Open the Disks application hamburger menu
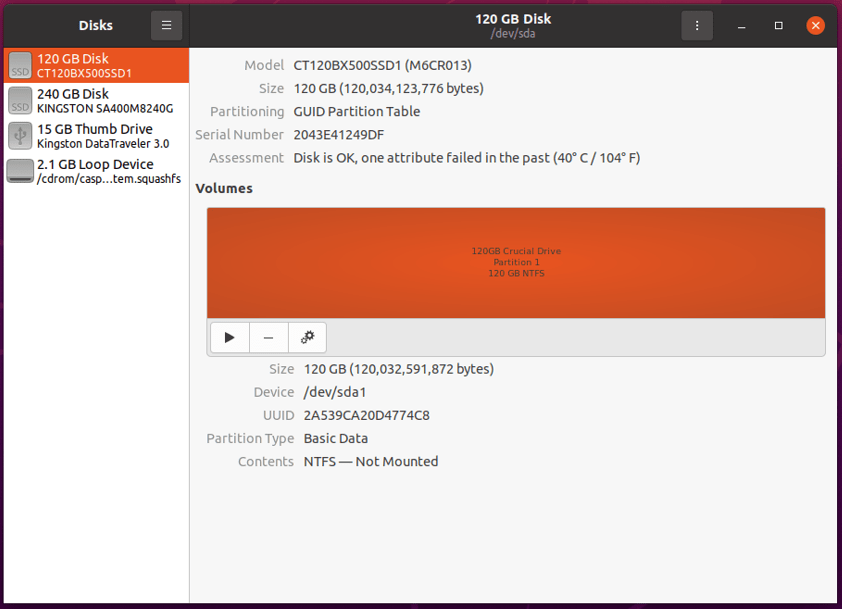 click(x=166, y=25)
